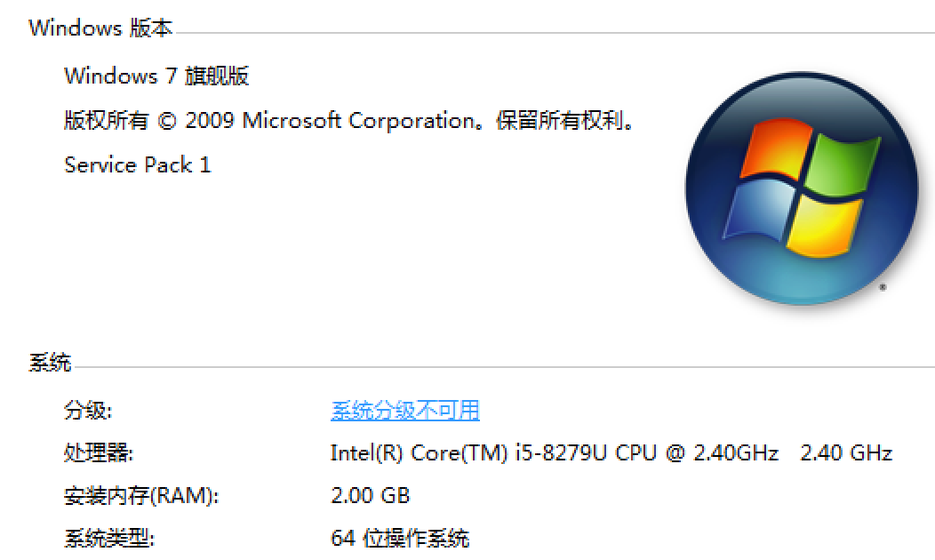Viewport: 935px width, 560px height.
Task: Click the Service Pack 1 text
Action: tap(137, 165)
